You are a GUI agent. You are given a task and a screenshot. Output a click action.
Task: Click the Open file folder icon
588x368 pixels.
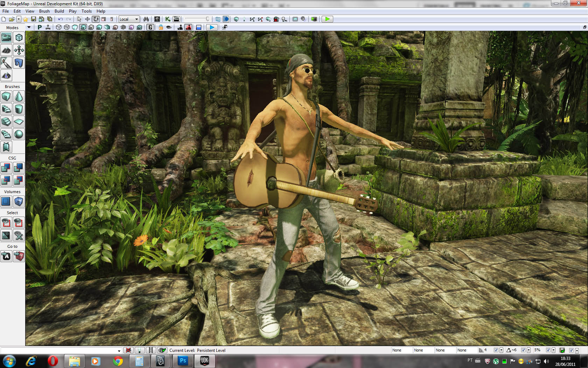tap(12, 19)
